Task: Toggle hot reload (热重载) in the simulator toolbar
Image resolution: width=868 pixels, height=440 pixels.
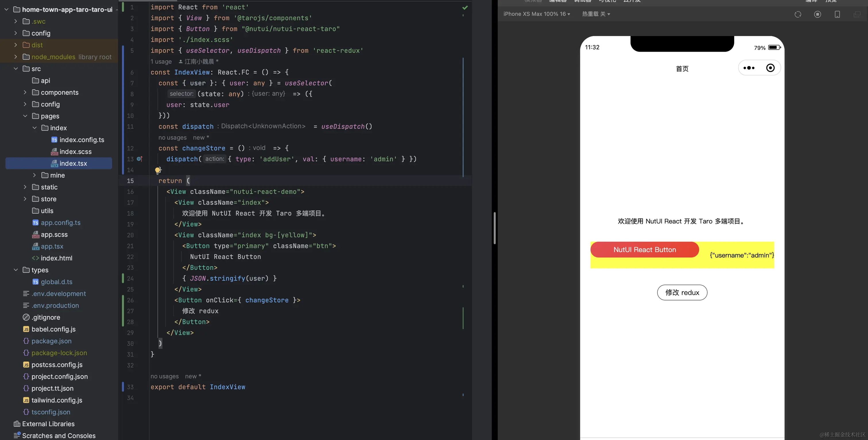Action: click(596, 14)
